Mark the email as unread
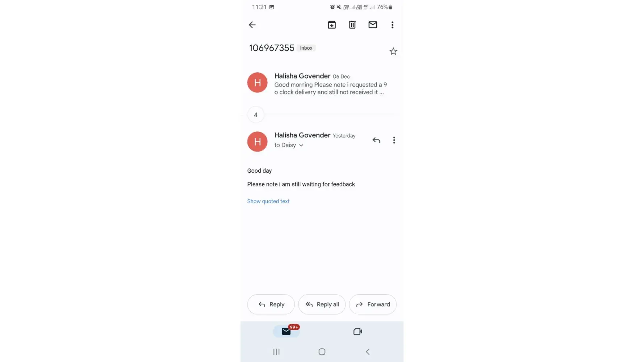The width and height of the screenshot is (644, 362). 373,25
